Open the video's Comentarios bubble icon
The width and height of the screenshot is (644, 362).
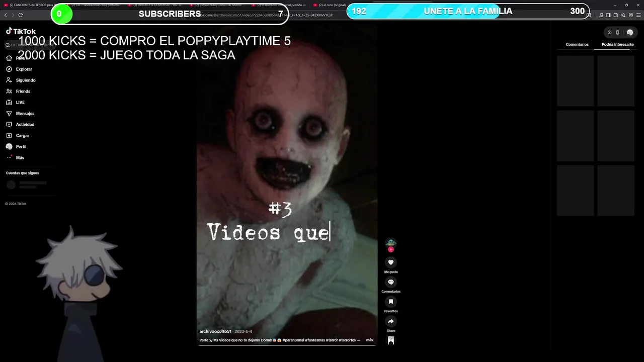(391, 282)
